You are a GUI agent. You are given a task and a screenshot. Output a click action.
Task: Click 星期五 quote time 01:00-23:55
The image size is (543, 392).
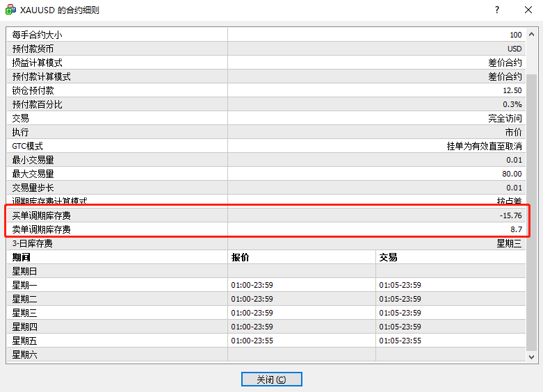coord(252,341)
